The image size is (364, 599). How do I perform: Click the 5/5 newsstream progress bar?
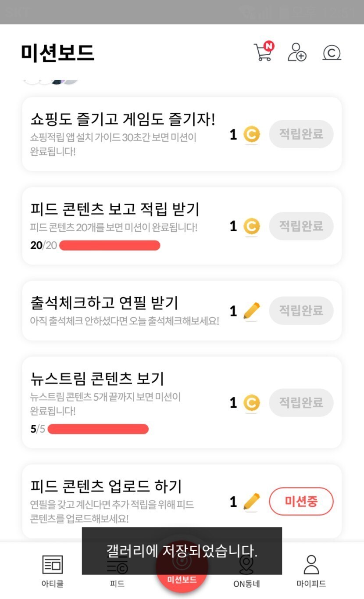coord(98,429)
